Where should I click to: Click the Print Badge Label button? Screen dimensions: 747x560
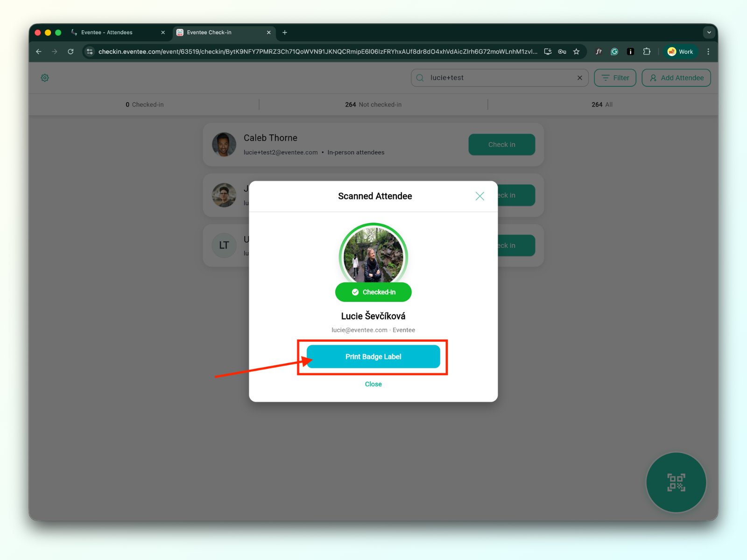coord(373,357)
